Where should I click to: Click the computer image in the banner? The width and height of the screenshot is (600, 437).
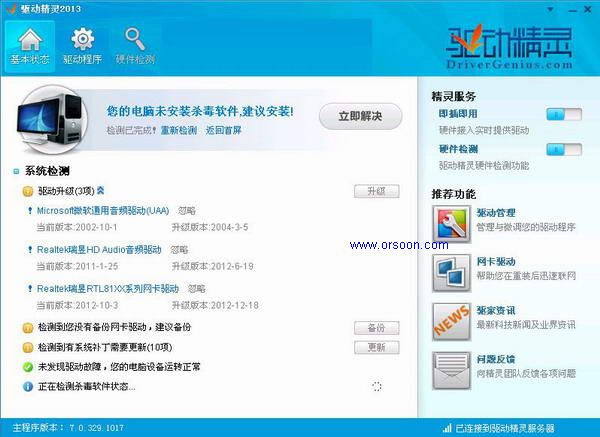[x=52, y=119]
